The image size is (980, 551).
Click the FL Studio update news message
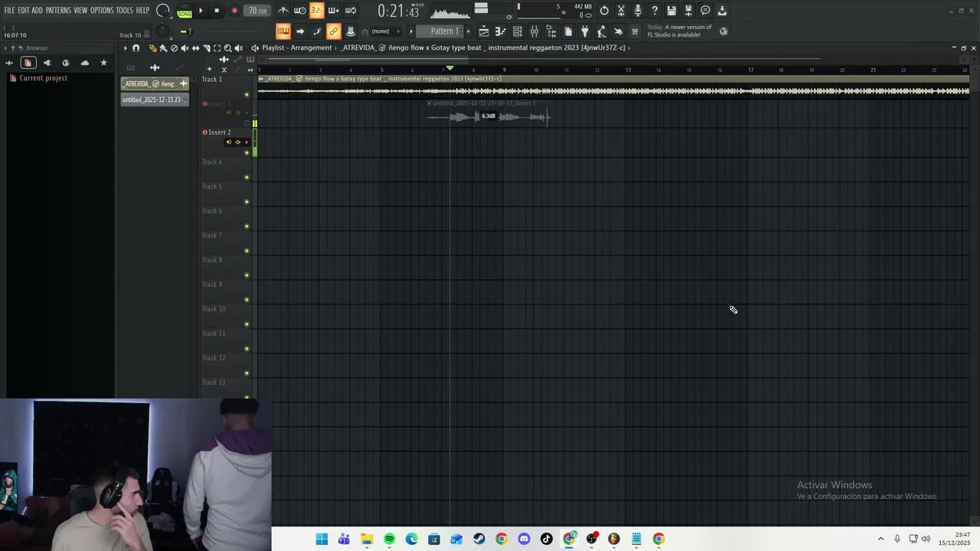coord(680,31)
